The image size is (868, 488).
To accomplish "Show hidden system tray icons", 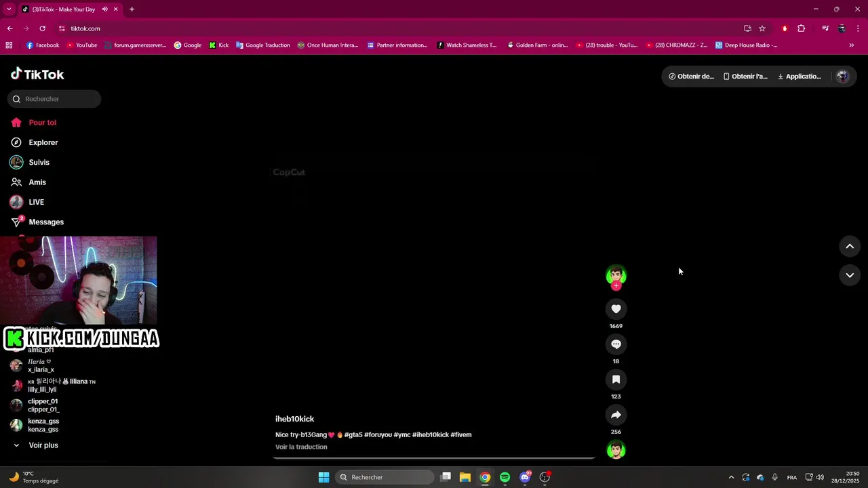I will point(731,477).
